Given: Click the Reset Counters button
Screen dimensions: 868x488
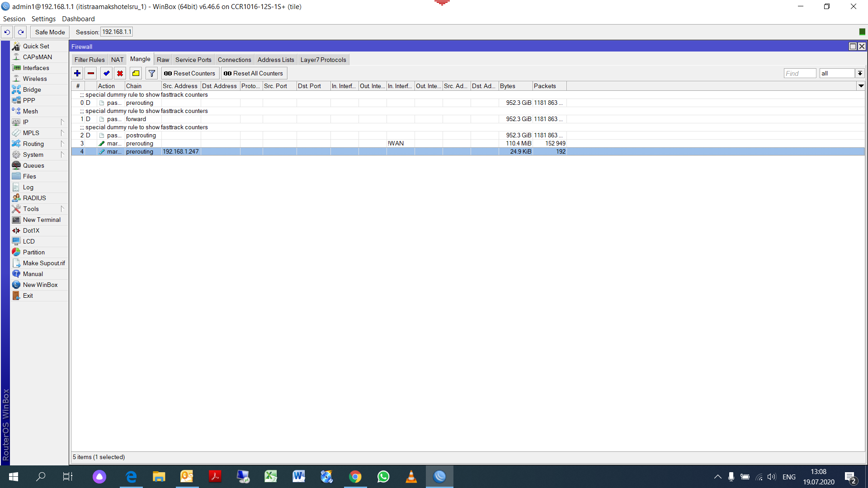Looking at the screenshot, I should point(190,73).
